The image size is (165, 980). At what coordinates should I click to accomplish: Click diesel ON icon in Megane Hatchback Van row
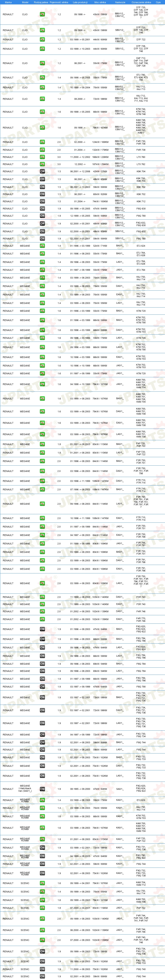point(42,789)
